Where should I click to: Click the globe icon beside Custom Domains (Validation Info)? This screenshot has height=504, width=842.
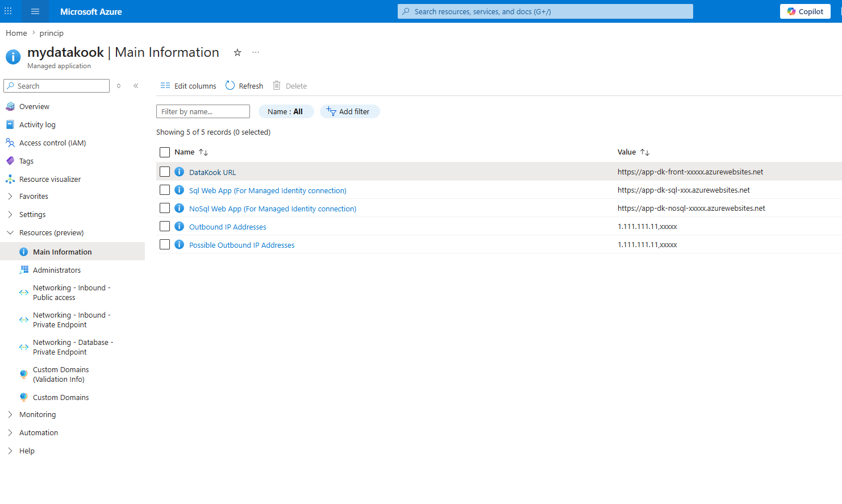(24, 374)
